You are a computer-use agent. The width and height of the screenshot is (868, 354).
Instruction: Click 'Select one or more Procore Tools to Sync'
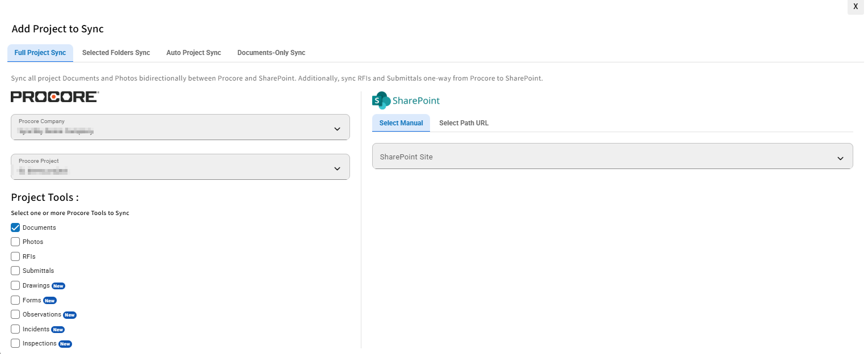point(70,213)
